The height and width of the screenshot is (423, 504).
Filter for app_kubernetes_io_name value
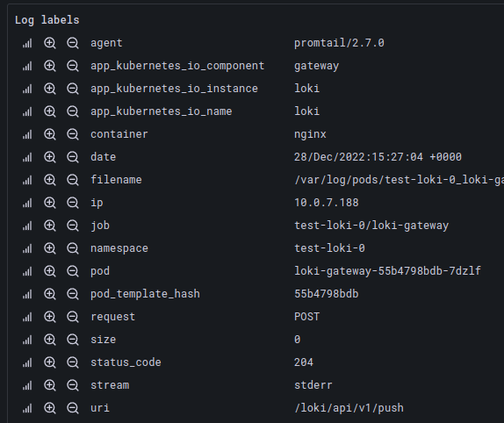pyautogui.click(x=50, y=111)
